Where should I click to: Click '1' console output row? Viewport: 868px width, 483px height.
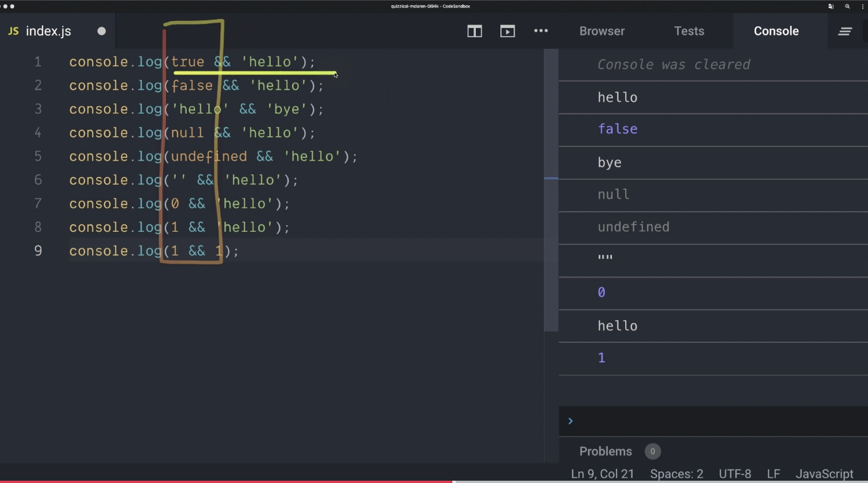click(713, 358)
